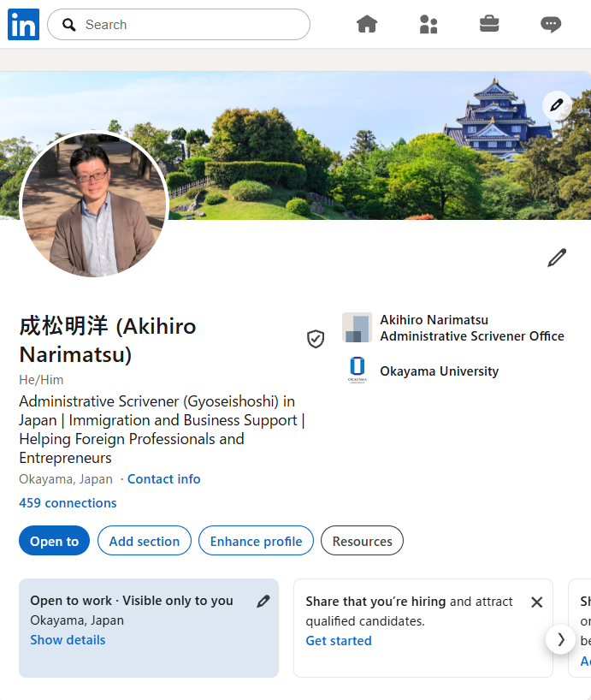Open Jobs briefcase icon
Screen dimensions: 591x700
coord(489,24)
